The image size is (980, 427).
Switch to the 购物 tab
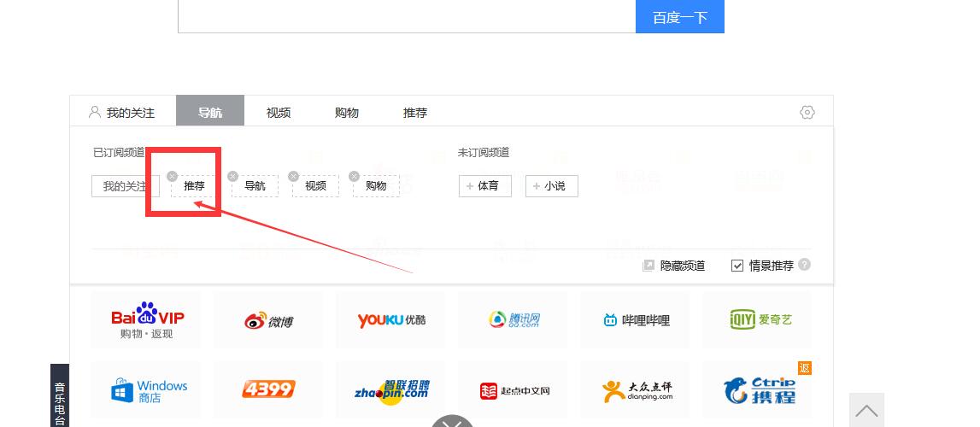click(x=347, y=113)
